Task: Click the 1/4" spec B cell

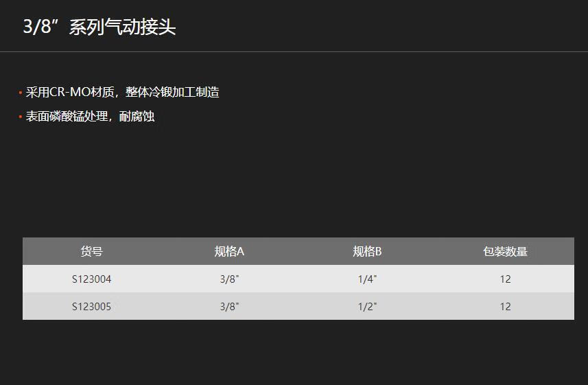Action: 367,279
